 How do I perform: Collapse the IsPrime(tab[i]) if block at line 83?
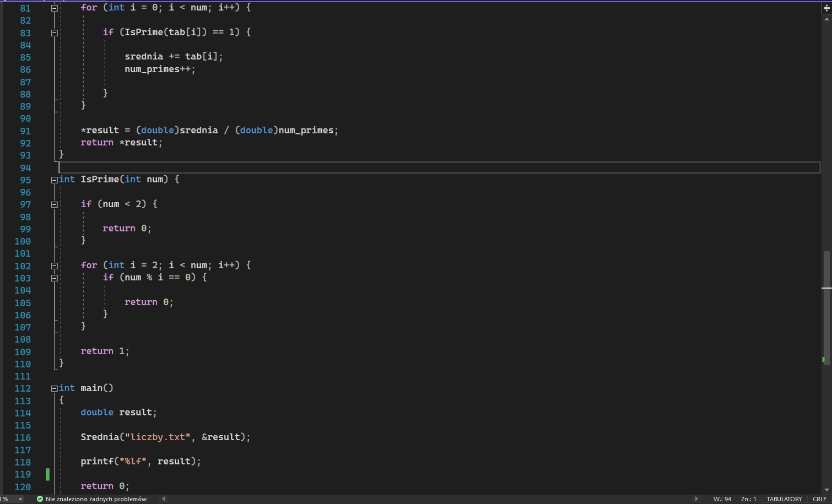coord(54,33)
